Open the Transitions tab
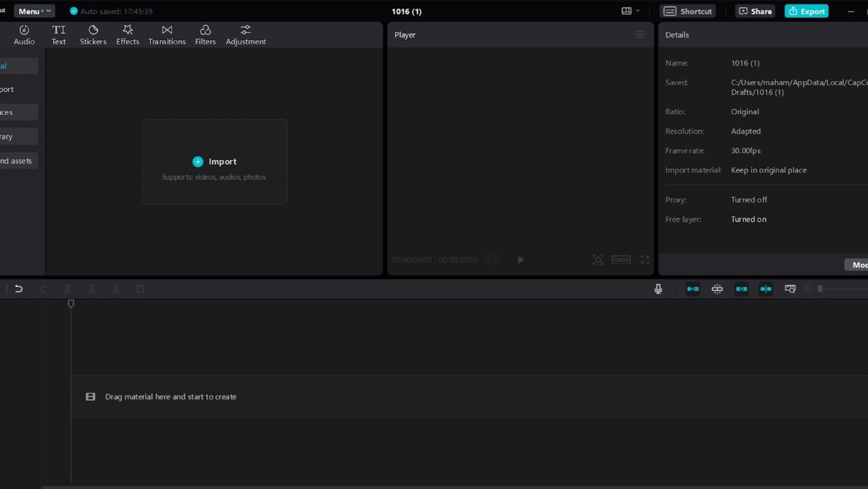 [167, 35]
